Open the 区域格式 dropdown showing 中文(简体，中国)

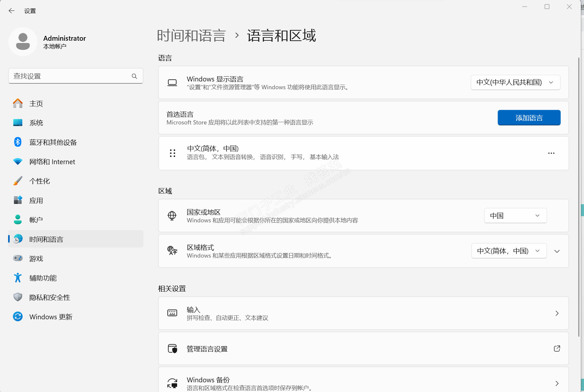(x=509, y=251)
